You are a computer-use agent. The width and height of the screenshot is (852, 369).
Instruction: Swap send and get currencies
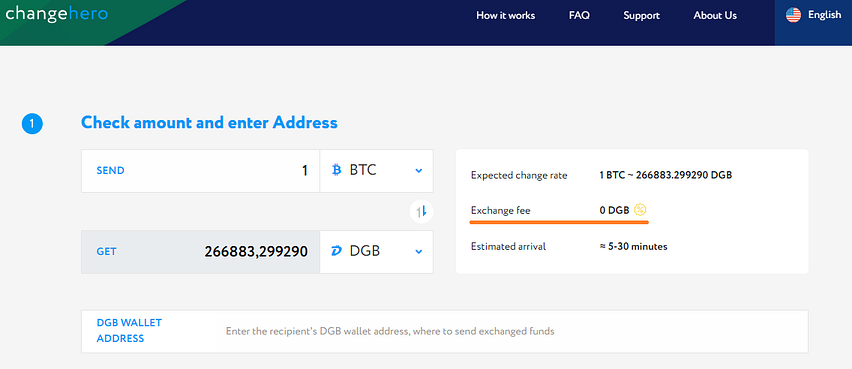pos(421,211)
